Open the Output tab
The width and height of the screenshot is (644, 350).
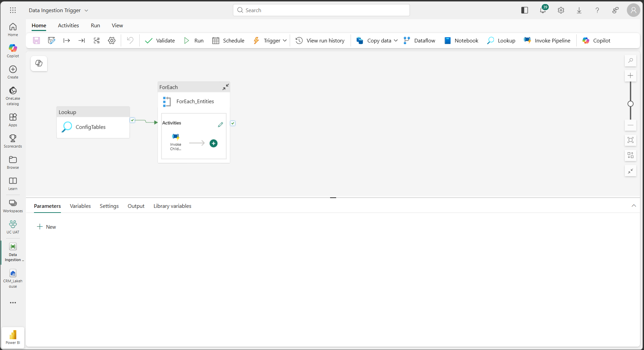tap(136, 206)
